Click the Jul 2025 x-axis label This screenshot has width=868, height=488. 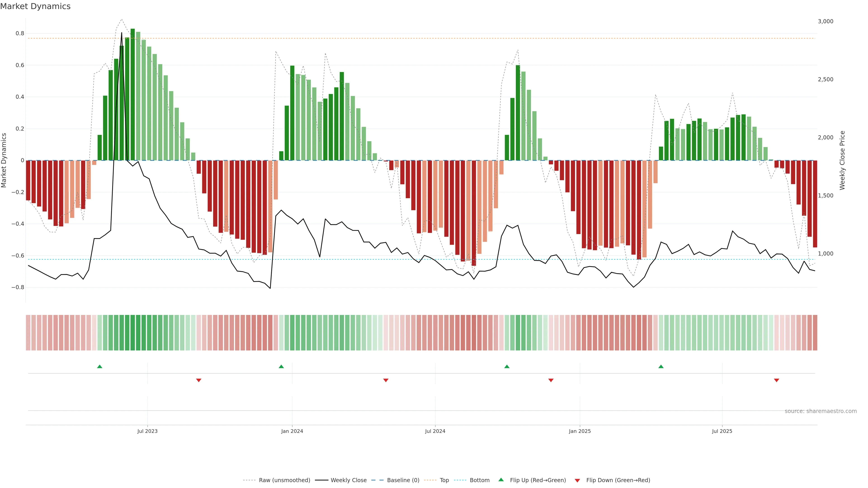tap(722, 431)
